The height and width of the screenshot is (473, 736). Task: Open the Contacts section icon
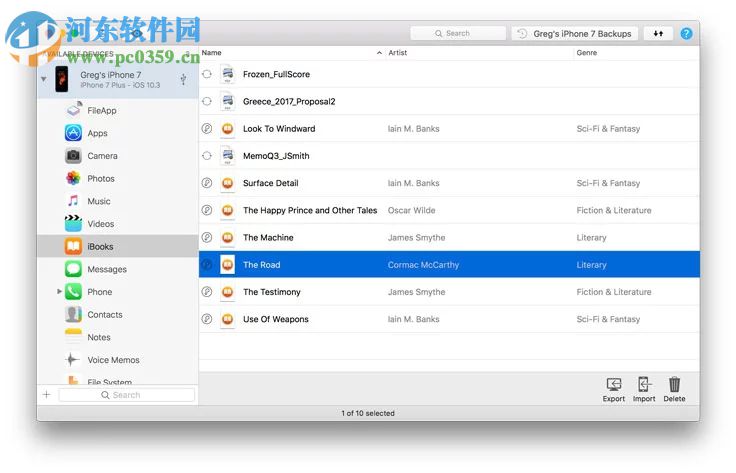coord(73,314)
